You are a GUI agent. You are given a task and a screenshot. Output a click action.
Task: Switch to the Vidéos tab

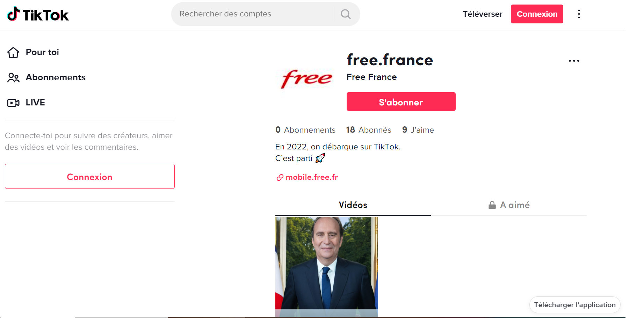(x=353, y=205)
